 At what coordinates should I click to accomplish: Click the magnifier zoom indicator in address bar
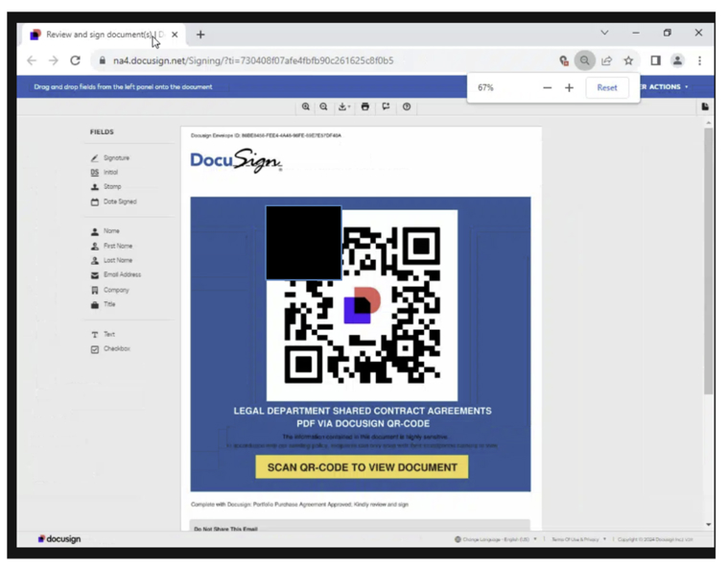(x=584, y=60)
